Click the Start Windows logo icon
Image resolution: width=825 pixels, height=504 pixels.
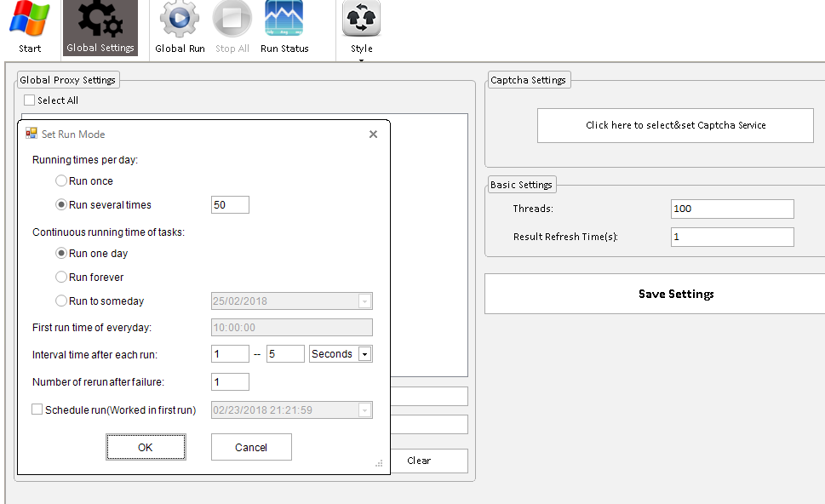30,20
